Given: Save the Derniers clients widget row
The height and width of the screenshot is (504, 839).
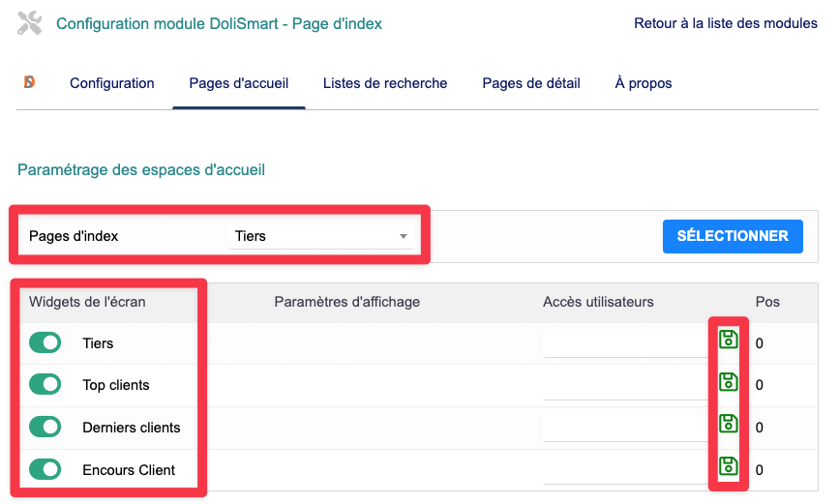Looking at the screenshot, I should pyautogui.click(x=728, y=424).
